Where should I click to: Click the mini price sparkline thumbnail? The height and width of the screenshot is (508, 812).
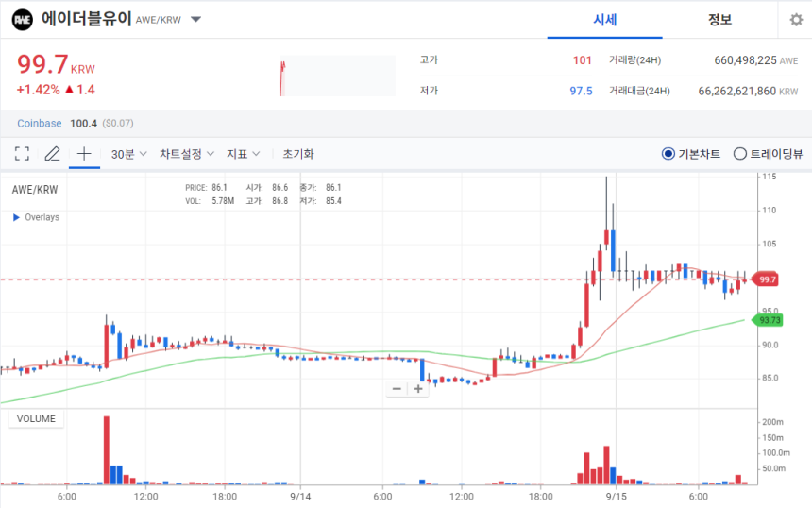(x=338, y=76)
